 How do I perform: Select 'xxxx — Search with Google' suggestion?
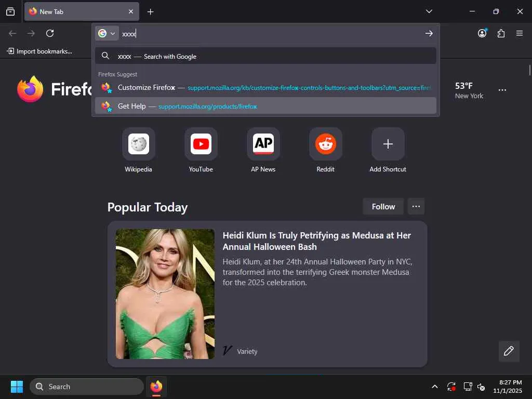coord(265,56)
